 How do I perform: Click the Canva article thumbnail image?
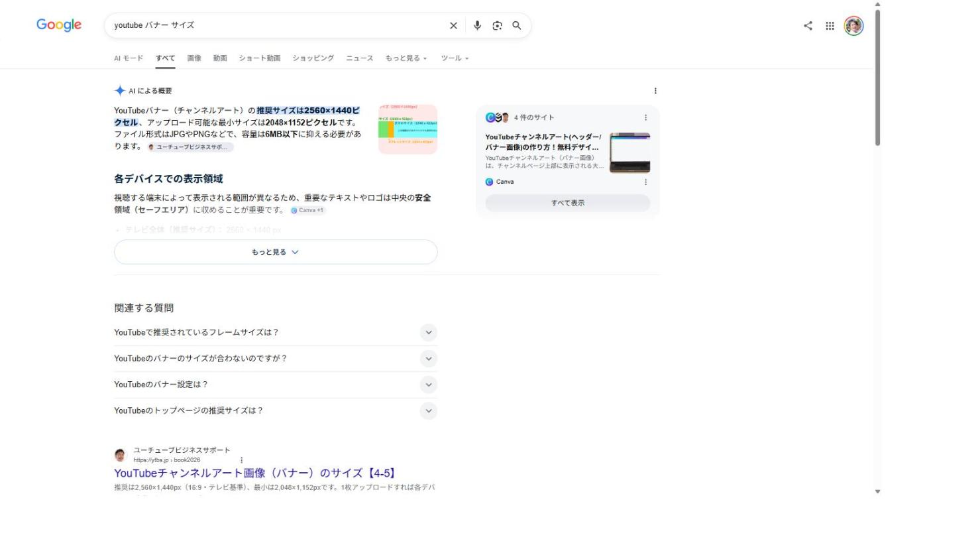point(630,153)
